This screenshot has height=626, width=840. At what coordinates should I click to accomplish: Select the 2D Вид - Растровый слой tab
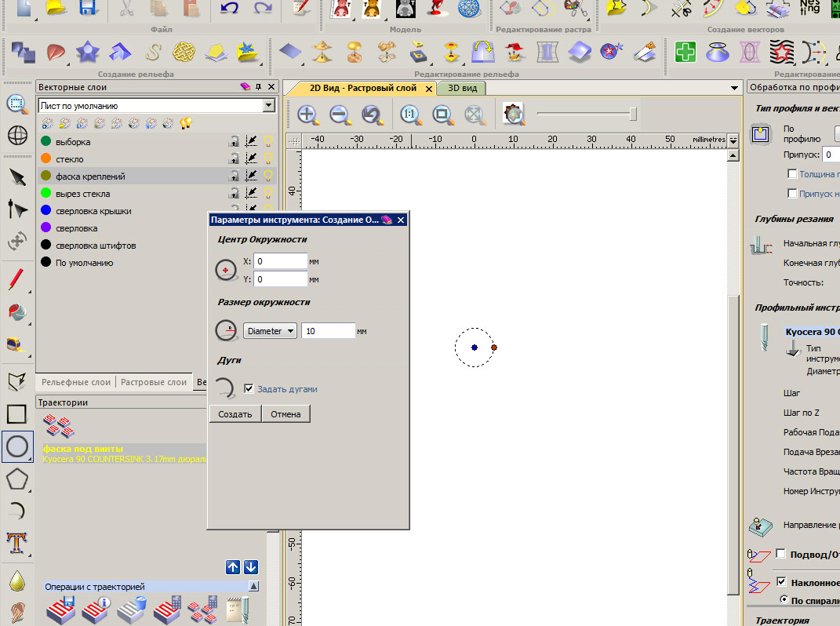(x=362, y=88)
